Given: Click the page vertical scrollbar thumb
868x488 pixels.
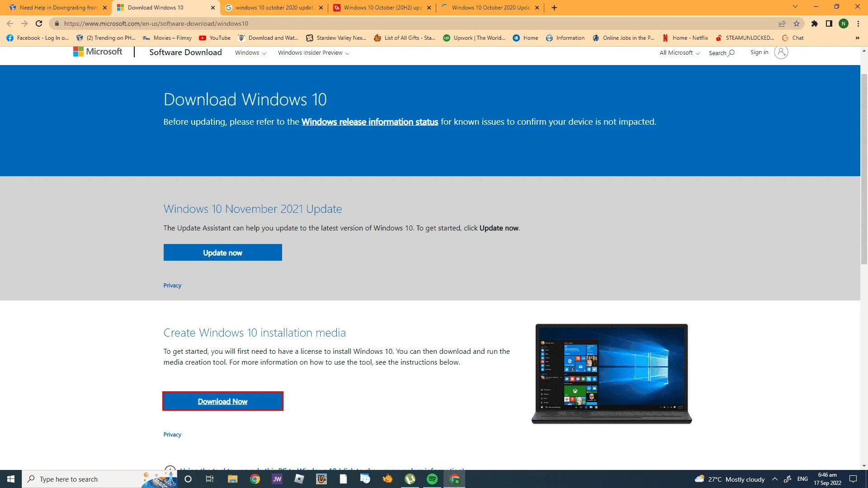Looking at the screenshot, I should click(x=864, y=168).
